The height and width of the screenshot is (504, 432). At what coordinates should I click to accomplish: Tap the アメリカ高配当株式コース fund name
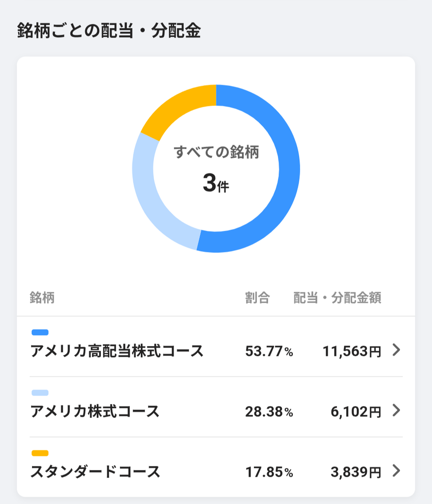point(117,350)
